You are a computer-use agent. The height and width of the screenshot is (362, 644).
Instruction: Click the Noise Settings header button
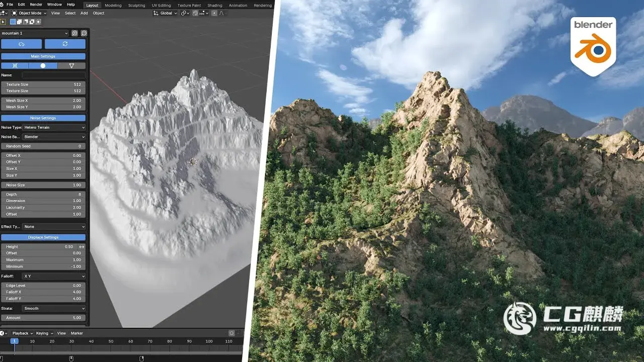pos(43,118)
